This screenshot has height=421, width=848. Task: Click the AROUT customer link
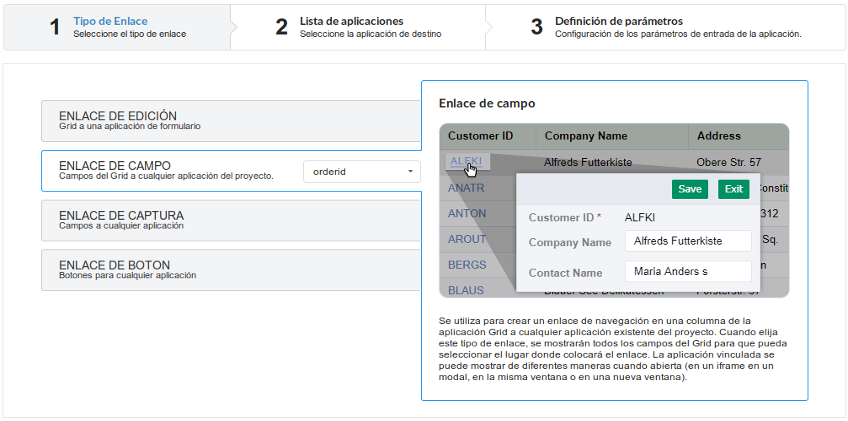[x=468, y=240]
